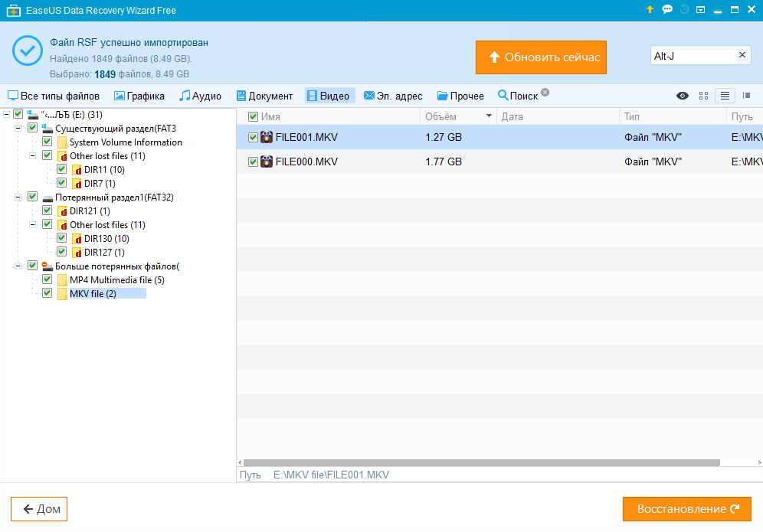Viewport: 763px width, 532px height.
Task: Sort list by Тип column header
Action: pos(673,116)
